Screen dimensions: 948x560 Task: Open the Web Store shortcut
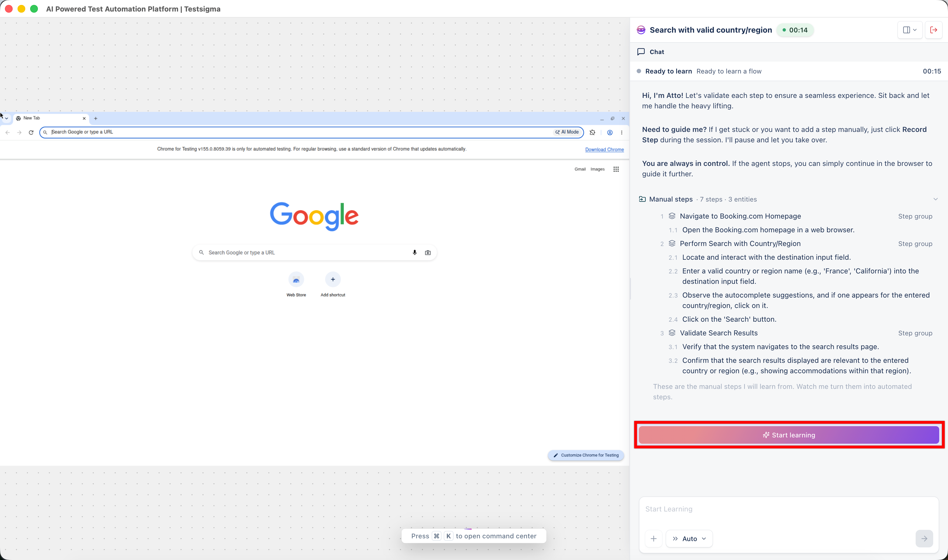(x=296, y=285)
